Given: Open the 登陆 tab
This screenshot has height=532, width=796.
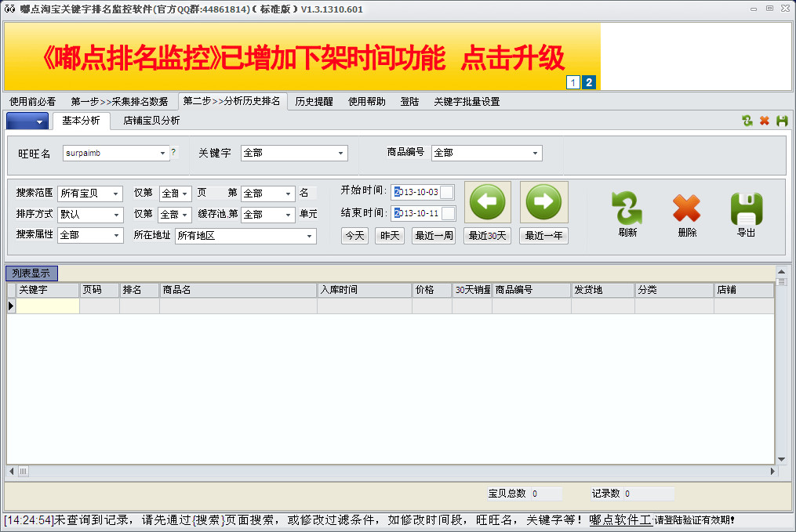Looking at the screenshot, I should tap(409, 101).
